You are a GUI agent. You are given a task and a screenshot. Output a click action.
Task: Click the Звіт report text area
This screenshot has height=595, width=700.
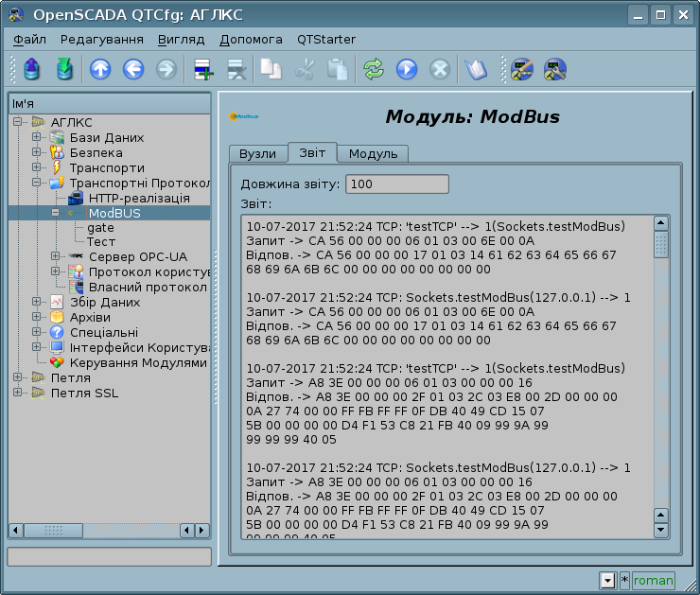tap(447, 377)
